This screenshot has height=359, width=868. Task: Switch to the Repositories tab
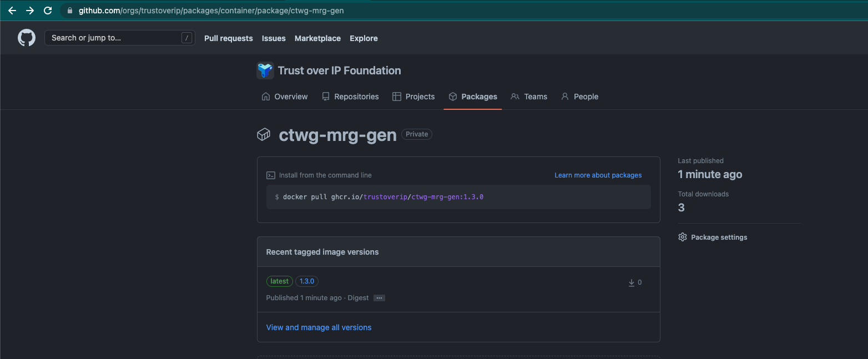point(350,97)
